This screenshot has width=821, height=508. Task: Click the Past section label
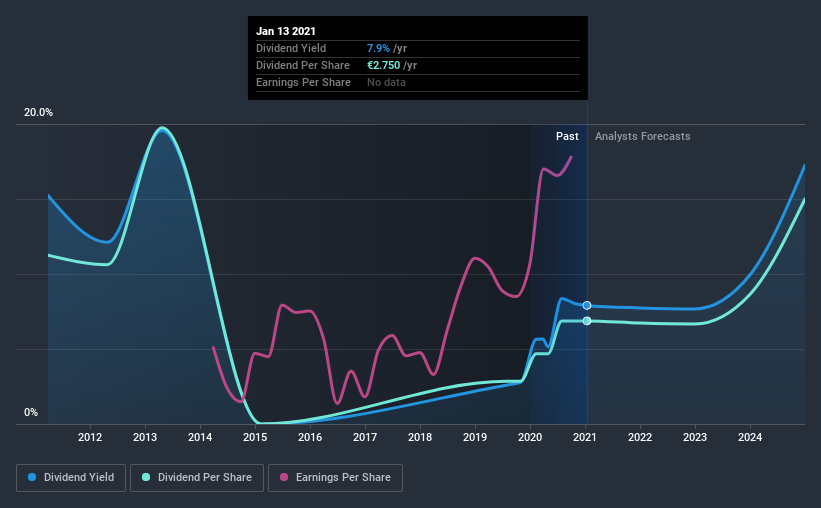pos(567,136)
